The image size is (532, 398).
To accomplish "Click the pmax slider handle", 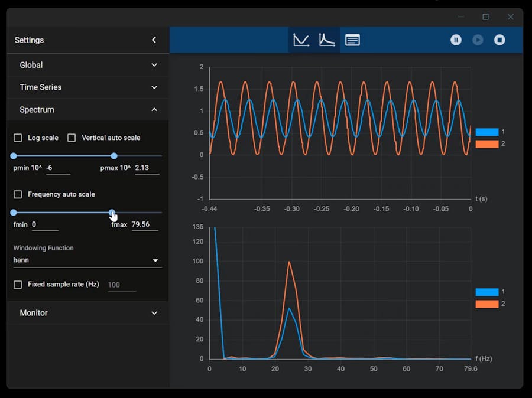I will pyautogui.click(x=114, y=156).
